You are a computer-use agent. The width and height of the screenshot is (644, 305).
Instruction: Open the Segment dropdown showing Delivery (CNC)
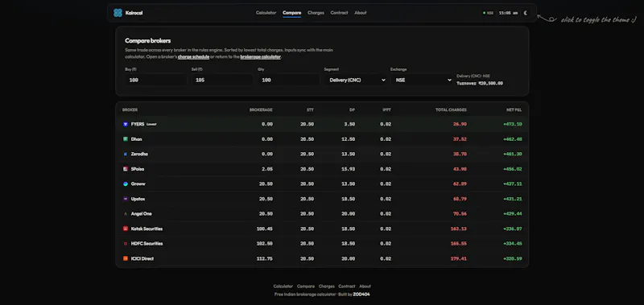[356, 80]
